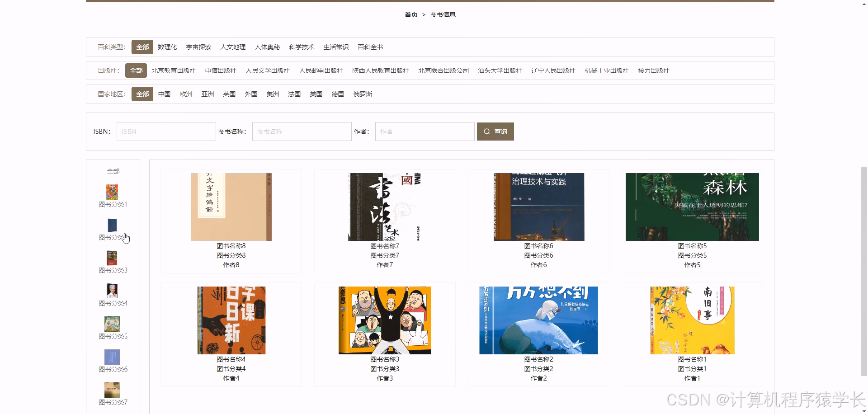Select 全部 under 出版社 filter
This screenshot has height=414, width=868.
(136, 71)
